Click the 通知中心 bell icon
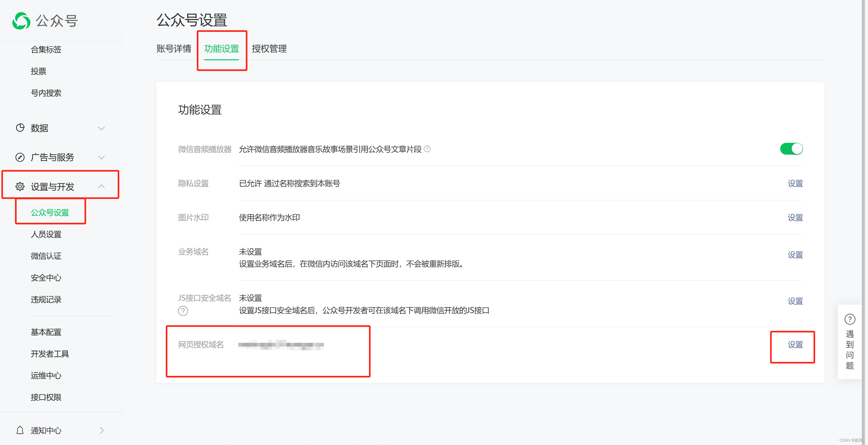Image resolution: width=868 pixels, height=445 pixels. [20, 430]
